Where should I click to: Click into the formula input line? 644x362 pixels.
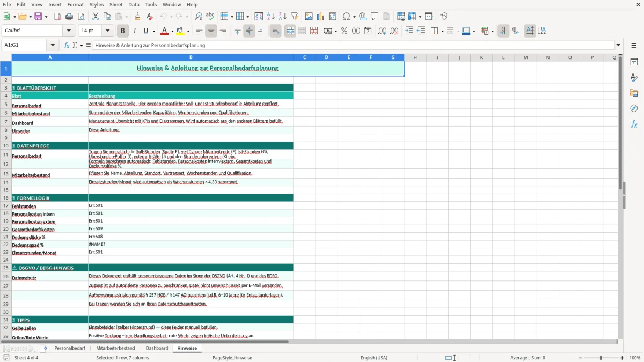point(353,46)
